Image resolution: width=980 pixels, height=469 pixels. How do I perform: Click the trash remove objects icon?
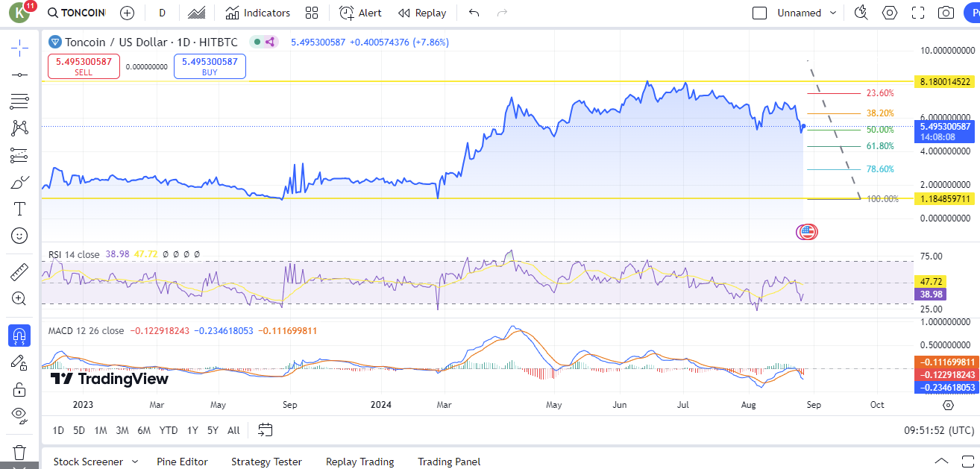point(19,453)
